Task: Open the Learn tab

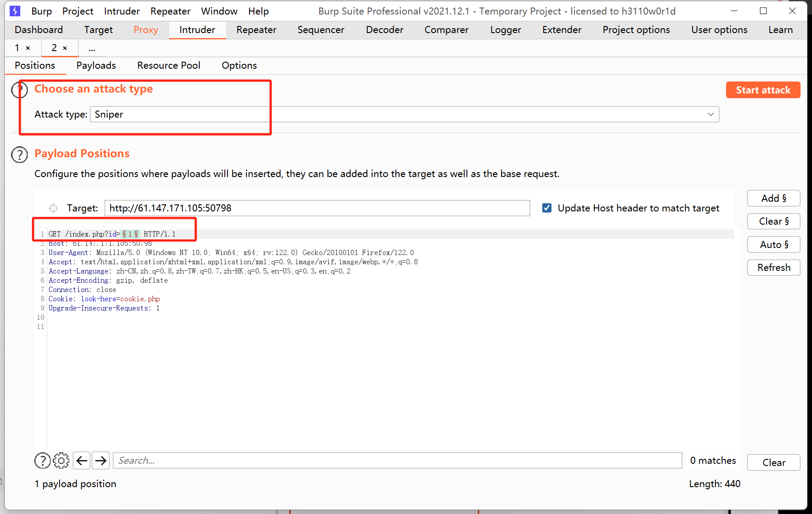Action: (780, 30)
